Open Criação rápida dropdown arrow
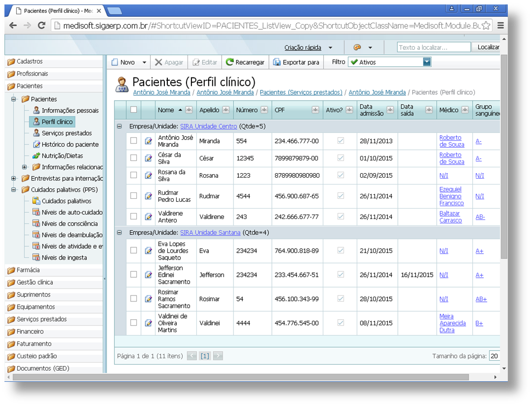 (x=331, y=48)
